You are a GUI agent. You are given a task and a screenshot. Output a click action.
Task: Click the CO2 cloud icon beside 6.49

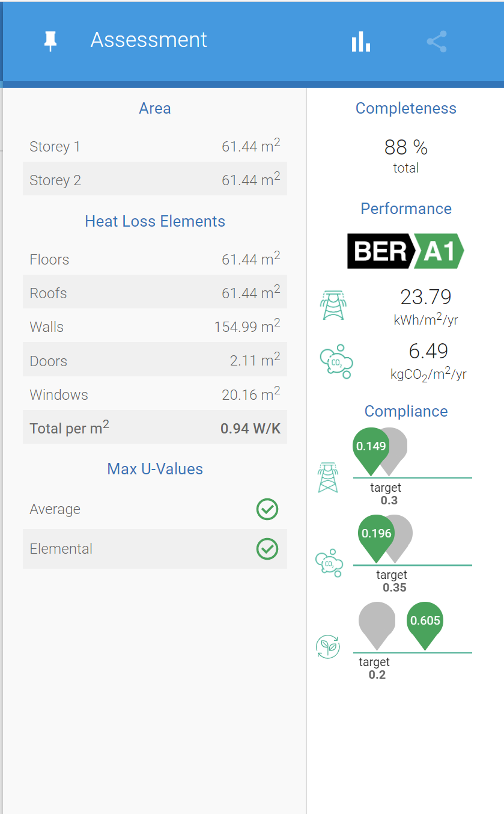(x=336, y=361)
